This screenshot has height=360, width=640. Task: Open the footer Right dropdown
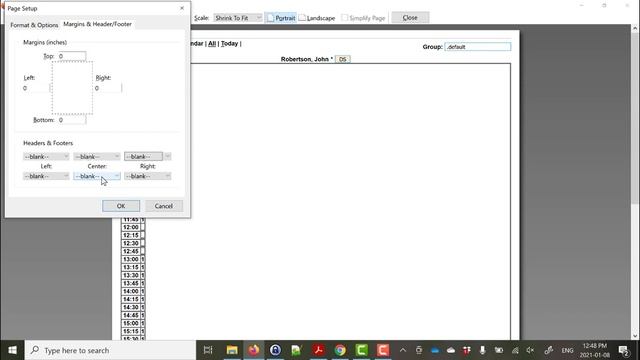click(x=147, y=176)
